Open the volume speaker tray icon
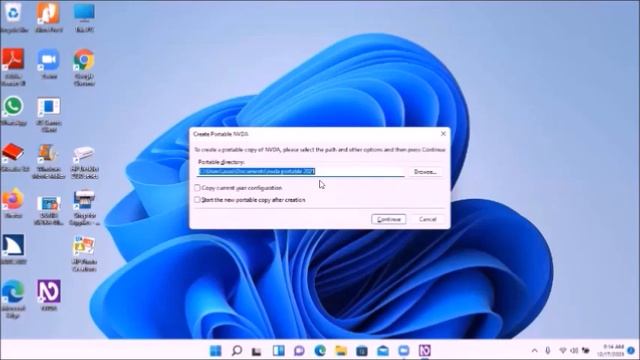This screenshot has height=360, width=640. 574,350
